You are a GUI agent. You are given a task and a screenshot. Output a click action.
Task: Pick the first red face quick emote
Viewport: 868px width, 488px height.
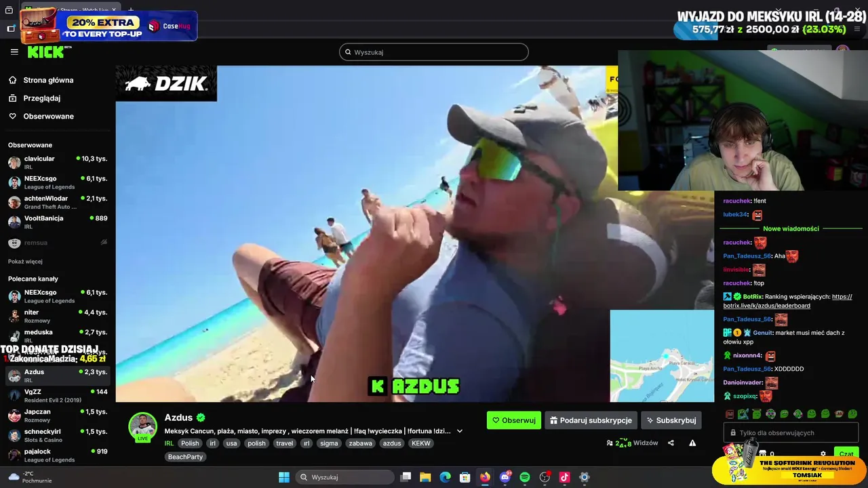730,413
